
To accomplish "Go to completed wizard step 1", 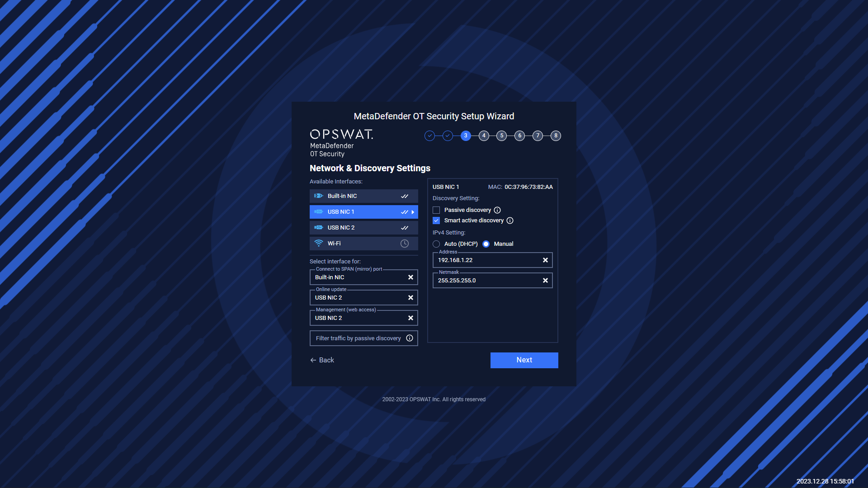I will pos(429,136).
